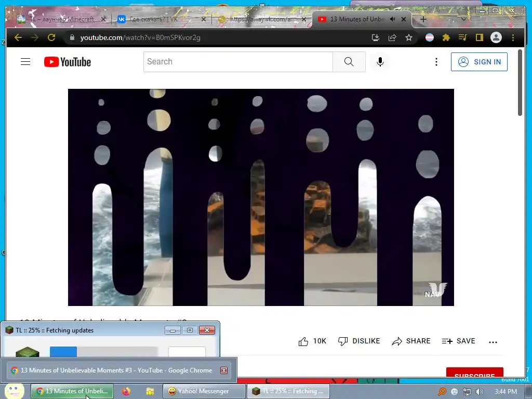Subscribe to the channel
The width and height of the screenshot is (532, 399).
click(x=475, y=373)
